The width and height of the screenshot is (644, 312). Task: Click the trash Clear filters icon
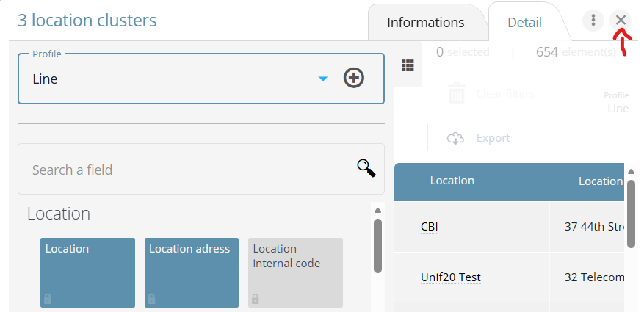(x=457, y=94)
